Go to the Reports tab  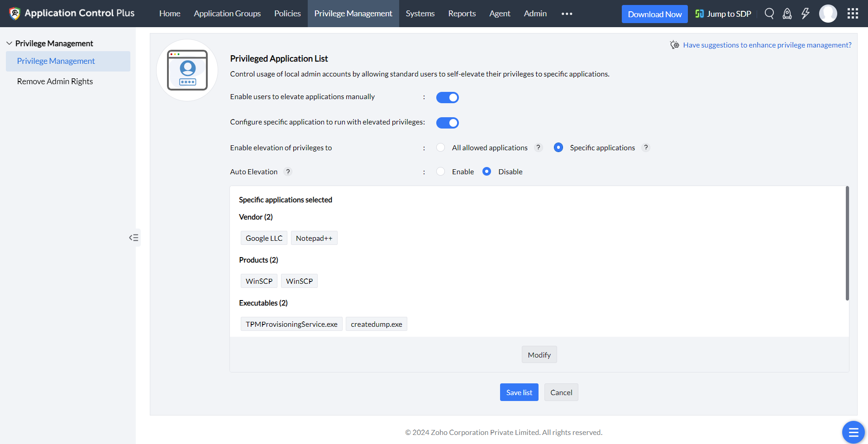click(x=462, y=14)
